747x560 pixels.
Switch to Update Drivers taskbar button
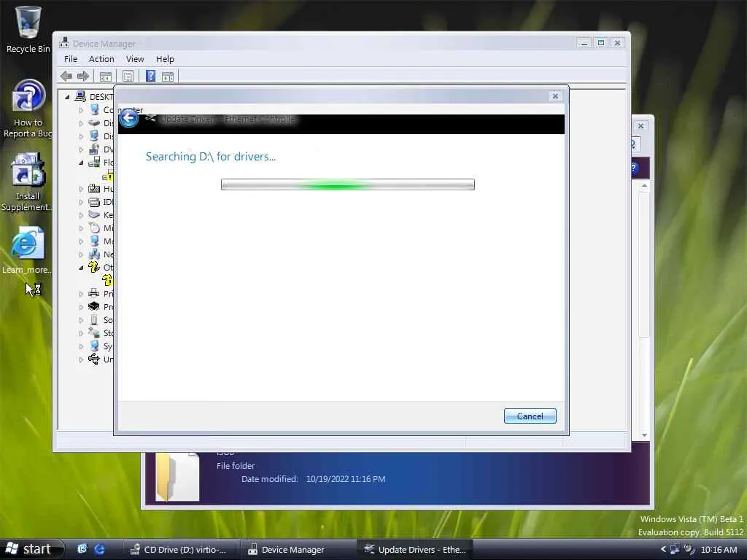click(414, 550)
